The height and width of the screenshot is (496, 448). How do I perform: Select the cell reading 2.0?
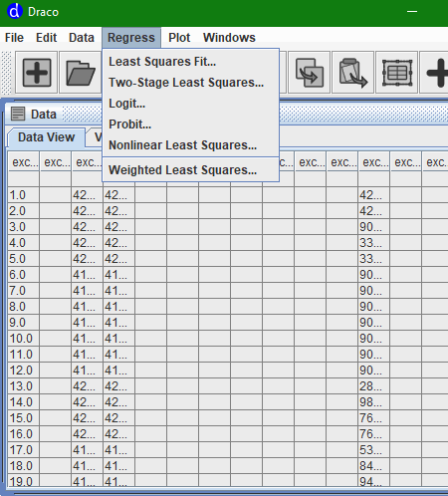tap(23, 211)
